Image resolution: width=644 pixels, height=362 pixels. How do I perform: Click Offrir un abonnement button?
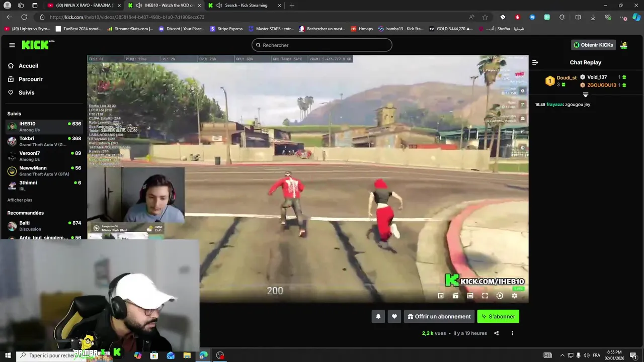pyautogui.click(x=439, y=317)
